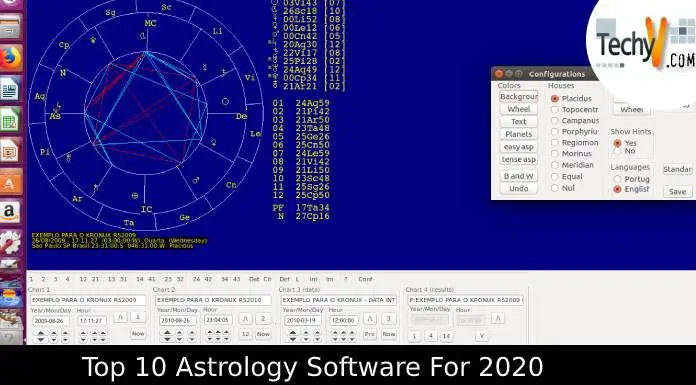Click the Chart 2 date field 2010-08-26
The height and width of the screenshot is (385, 696).
pos(178,320)
